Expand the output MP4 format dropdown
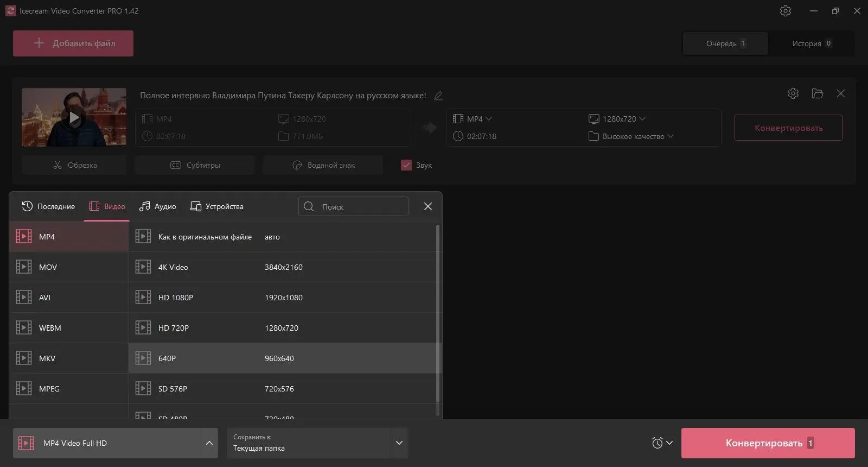The image size is (868, 467). coord(489,118)
